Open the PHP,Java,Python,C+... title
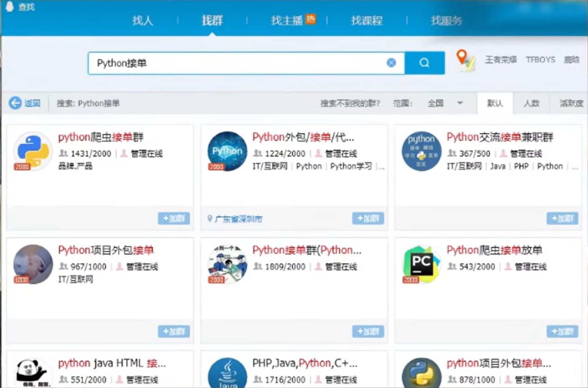 coord(305,363)
